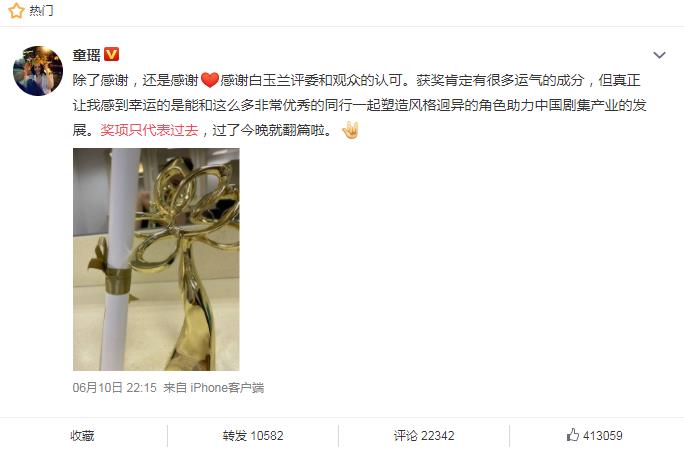Open 童瑶's profile avatar picture
684x454 pixels.
38,71
